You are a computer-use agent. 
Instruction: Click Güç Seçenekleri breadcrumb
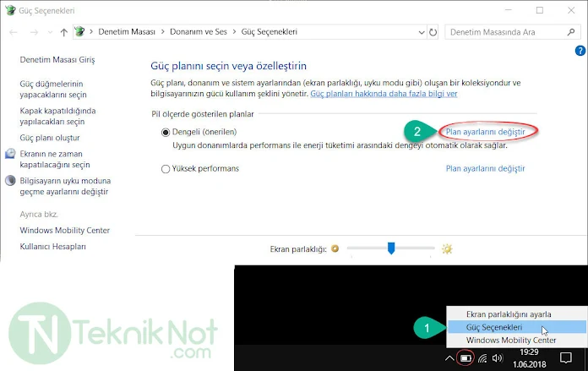pyautogui.click(x=269, y=32)
